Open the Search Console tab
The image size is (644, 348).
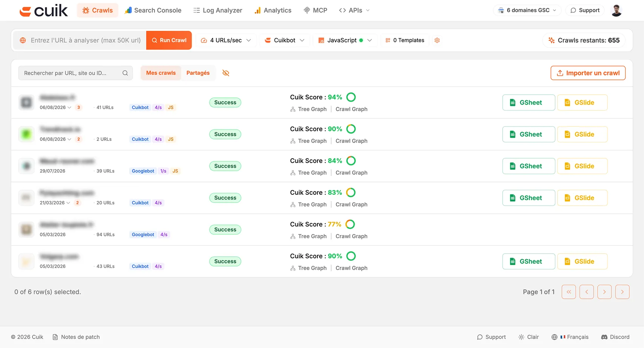(x=153, y=10)
